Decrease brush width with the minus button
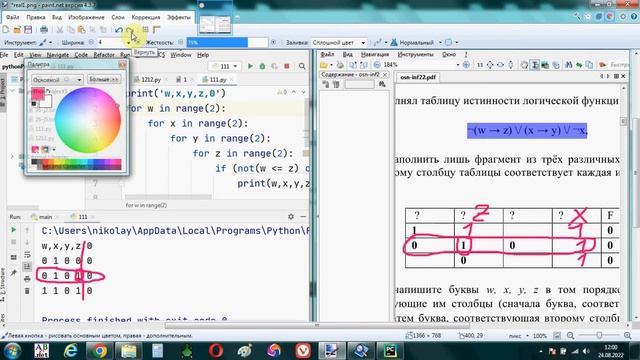Image resolution: width=640 pixels, height=360 pixels. click(91, 42)
